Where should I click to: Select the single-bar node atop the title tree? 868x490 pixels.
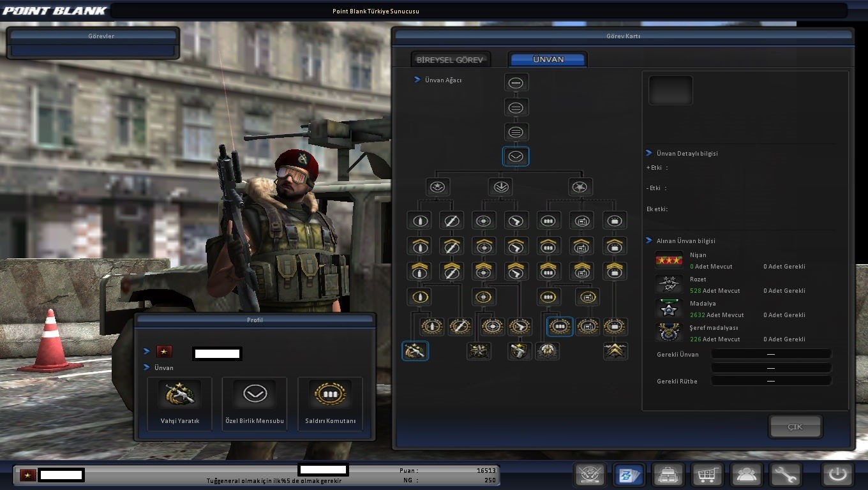click(516, 83)
